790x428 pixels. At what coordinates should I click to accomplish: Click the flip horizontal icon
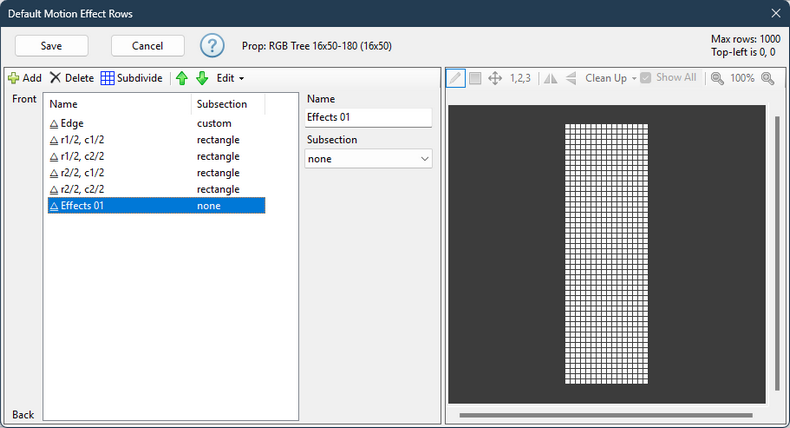click(x=551, y=78)
